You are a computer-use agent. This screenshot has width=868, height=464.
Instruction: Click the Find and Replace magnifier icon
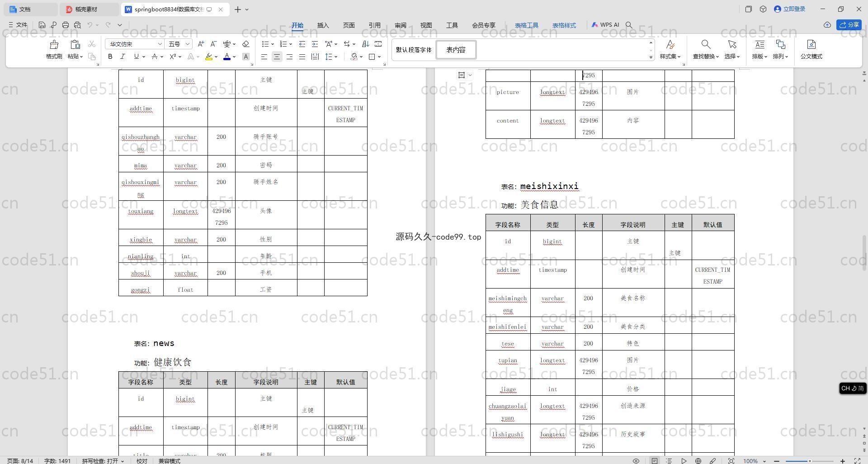[x=706, y=44]
